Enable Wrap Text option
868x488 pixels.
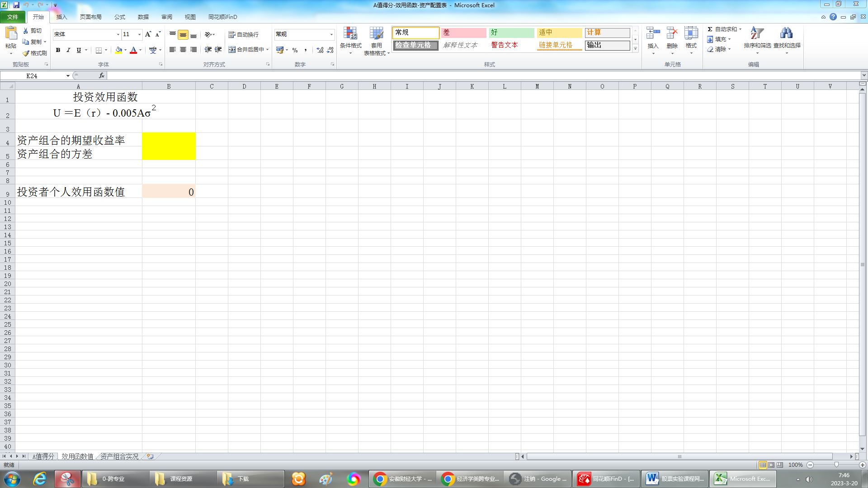point(243,34)
